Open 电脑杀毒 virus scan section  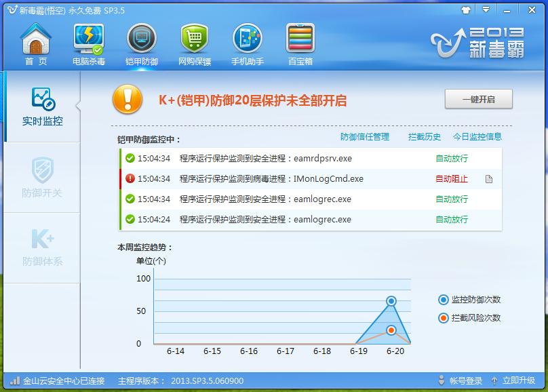pos(89,44)
